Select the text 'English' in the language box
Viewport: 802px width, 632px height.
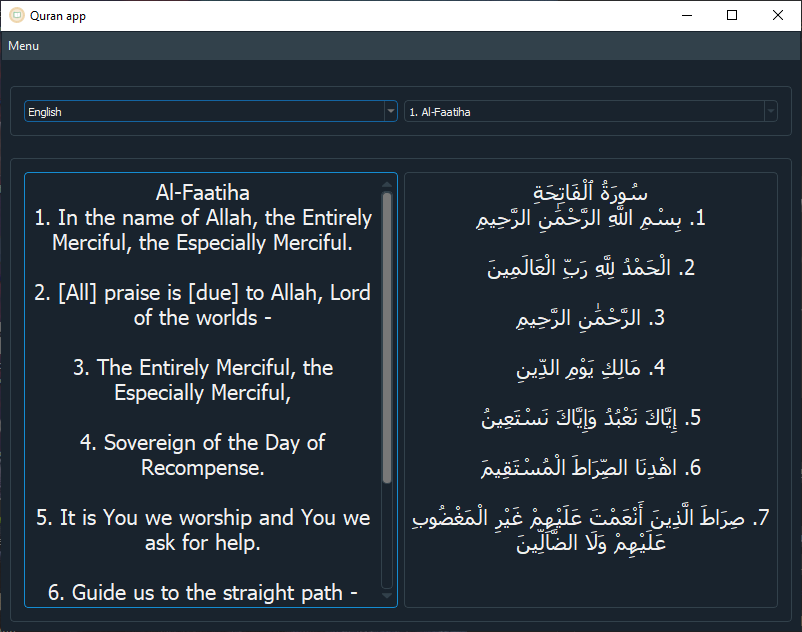point(45,111)
